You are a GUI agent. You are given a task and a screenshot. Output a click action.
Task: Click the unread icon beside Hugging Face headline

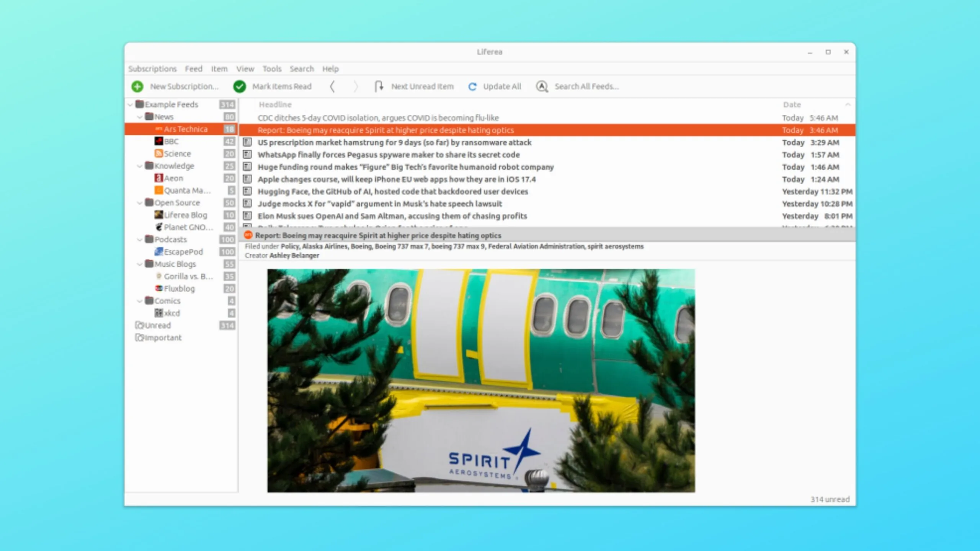pyautogui.click(x=247, y=191)
